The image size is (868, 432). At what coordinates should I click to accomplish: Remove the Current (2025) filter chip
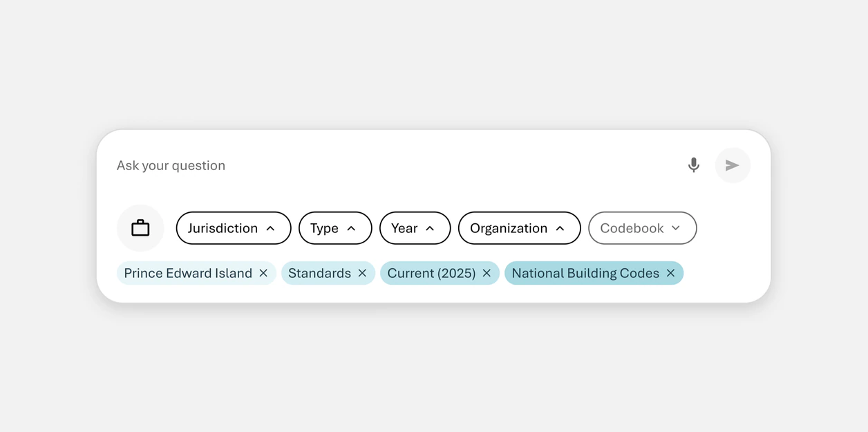point(487,273)
